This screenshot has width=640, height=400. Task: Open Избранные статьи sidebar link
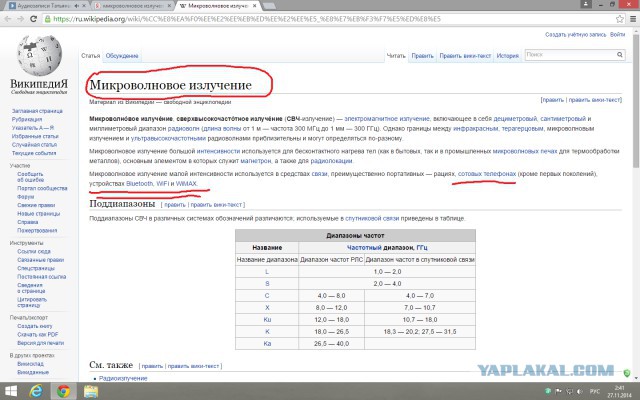35,136
